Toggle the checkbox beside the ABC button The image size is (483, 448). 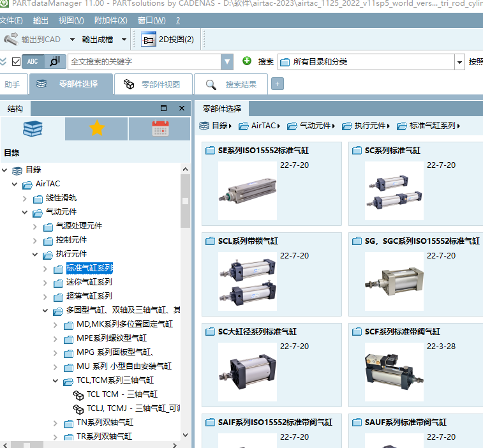(x=16, y=62)
